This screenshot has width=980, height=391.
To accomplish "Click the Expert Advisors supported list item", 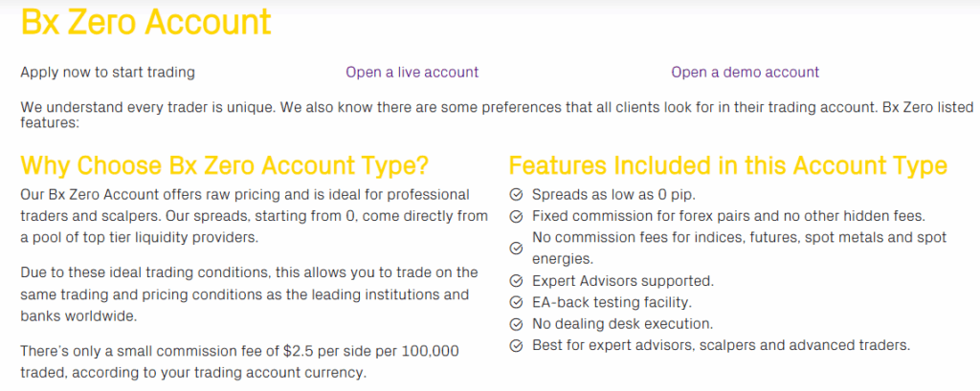I will [623, 281].
